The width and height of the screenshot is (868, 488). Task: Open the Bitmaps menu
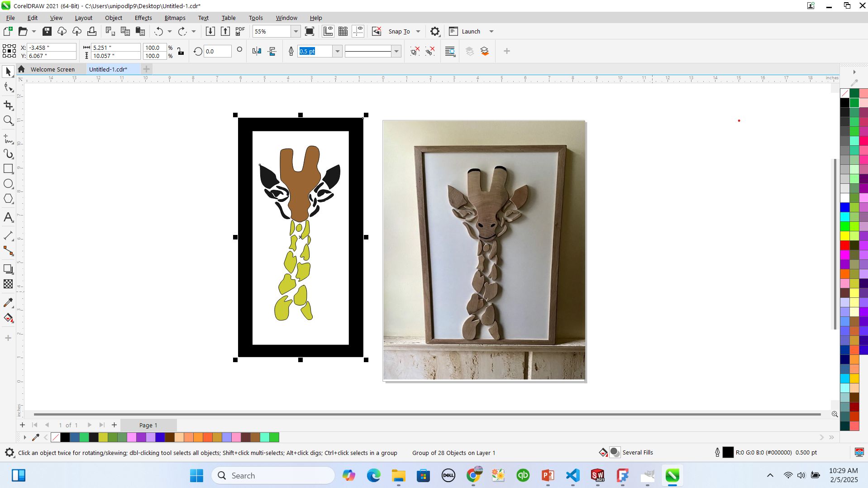pos(175,18)
